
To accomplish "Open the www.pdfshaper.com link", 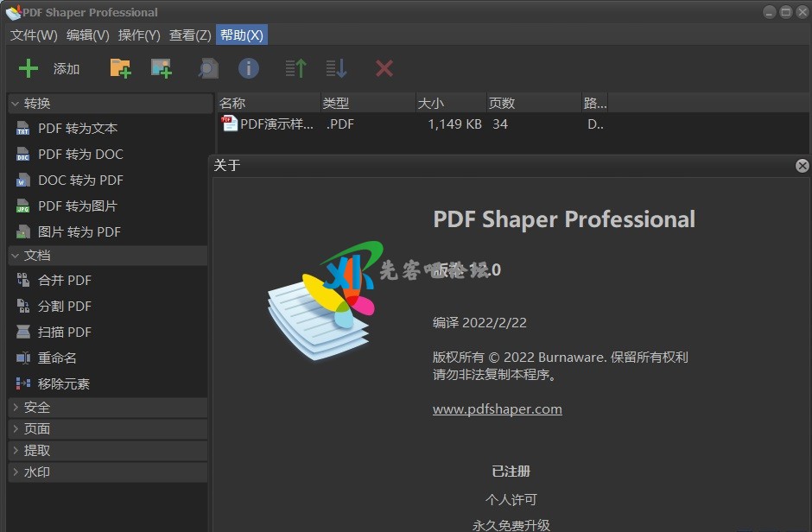I will tap(497, 409).
